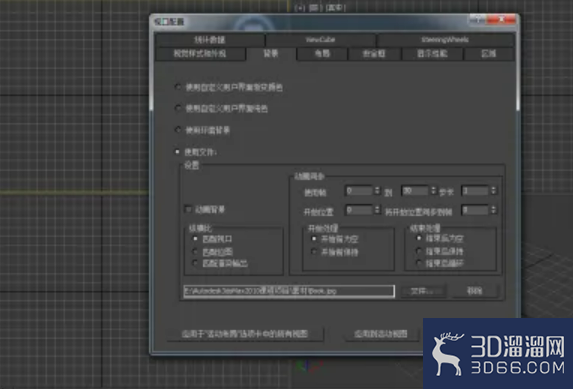Choose the 使用环境背景 radio option
The height and width of the screenshot is (389, 573).
pyautogui.click(x=178, y=130)
